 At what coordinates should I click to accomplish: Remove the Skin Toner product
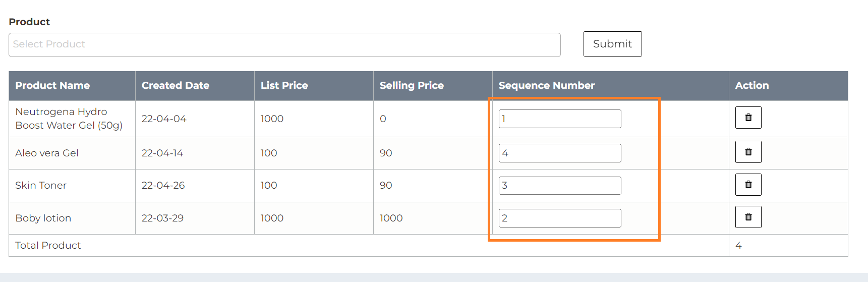point(748,185)
